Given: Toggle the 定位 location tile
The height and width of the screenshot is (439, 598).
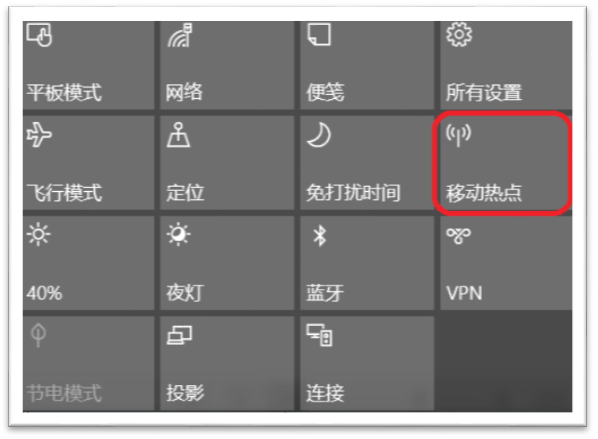Looking at the screenshot, I should pyautogui.click(x=227, y=163).
